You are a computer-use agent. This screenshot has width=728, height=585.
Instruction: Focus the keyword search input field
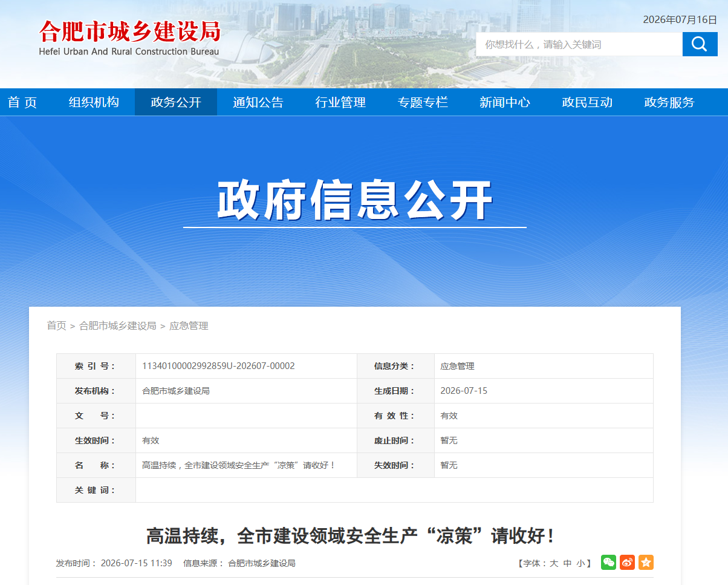coord(579,44)
